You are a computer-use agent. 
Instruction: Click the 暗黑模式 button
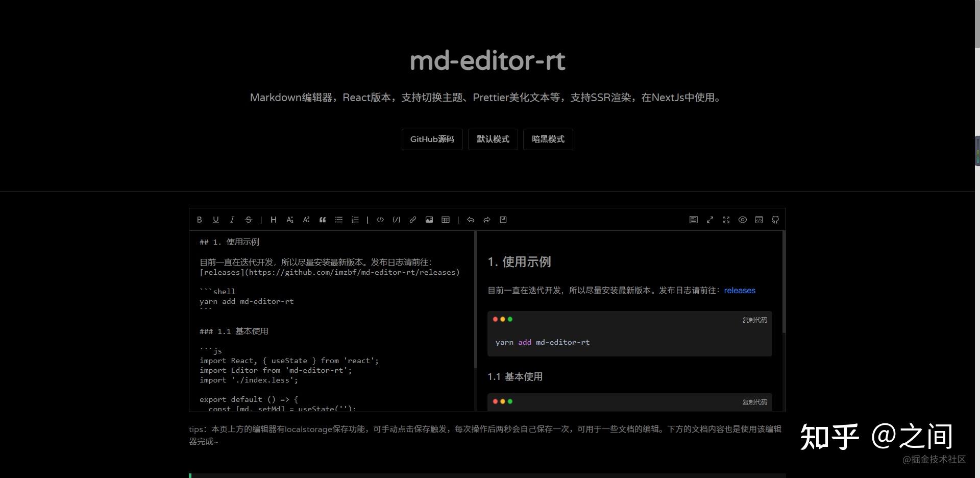[x=548, y=139]
